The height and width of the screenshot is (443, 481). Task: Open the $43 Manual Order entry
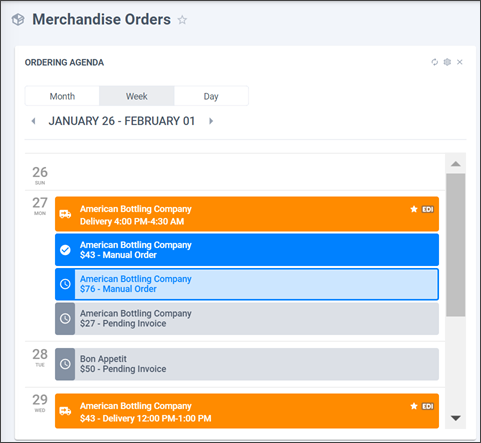click(247, 250)
